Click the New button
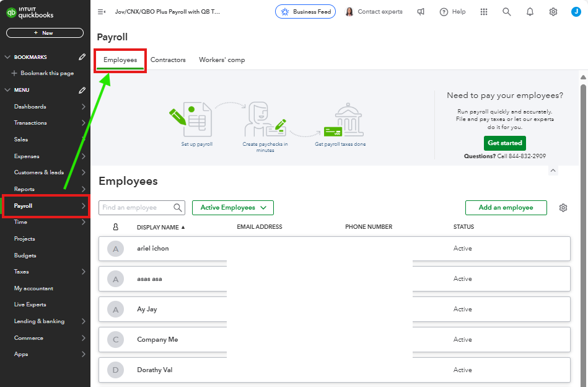The width and height of the screenshot is (588, 387). [45, 33]
